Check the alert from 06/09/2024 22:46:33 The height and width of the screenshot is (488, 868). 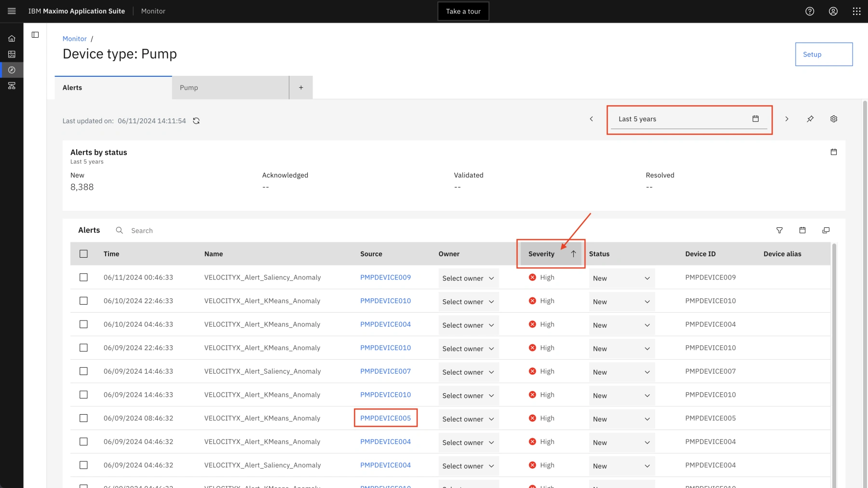pyautogui.click(x=83, y=348)
